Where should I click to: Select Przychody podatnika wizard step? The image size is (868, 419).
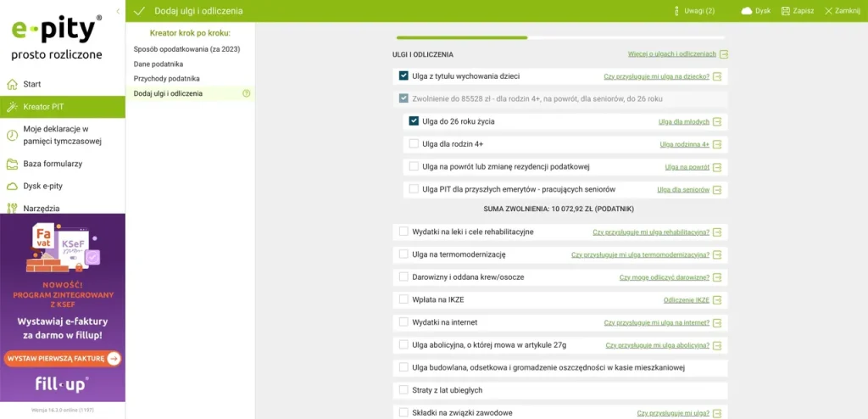pyautogui.click(x=167, y=78)
